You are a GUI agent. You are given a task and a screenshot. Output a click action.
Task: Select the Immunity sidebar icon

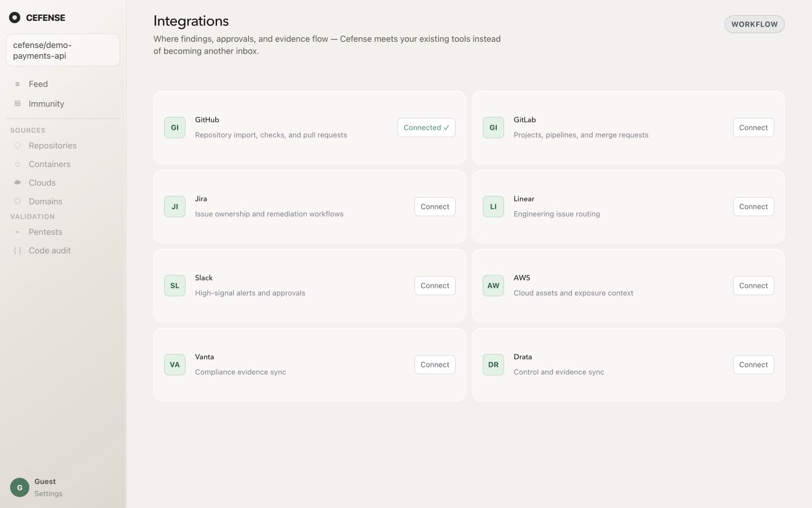[17, 104]
